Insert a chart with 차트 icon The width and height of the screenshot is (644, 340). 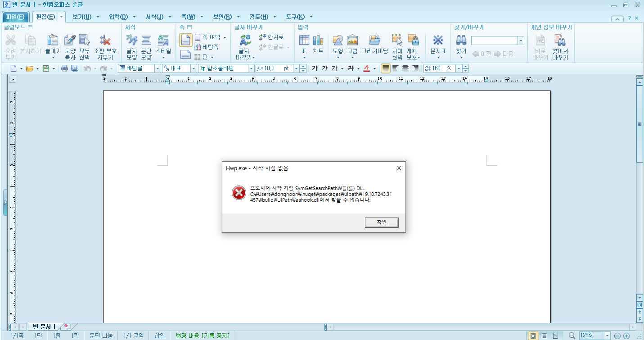point(318,41)
